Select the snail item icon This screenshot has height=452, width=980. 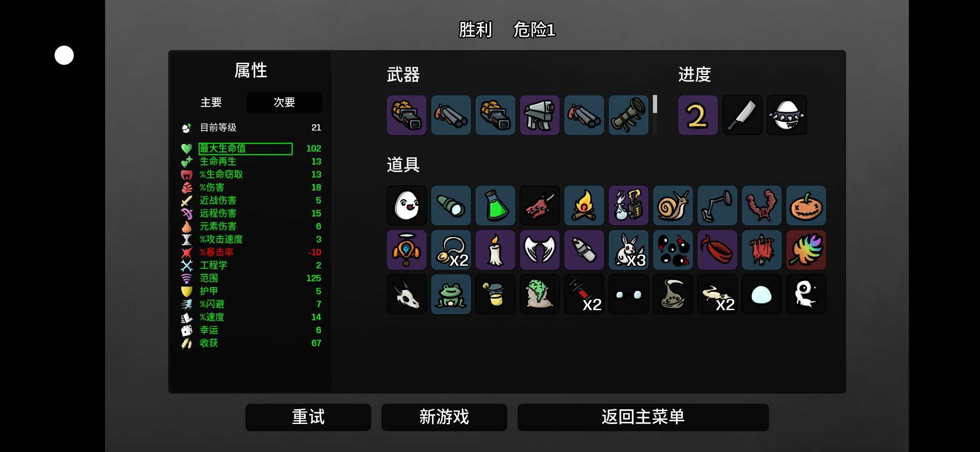673,205
